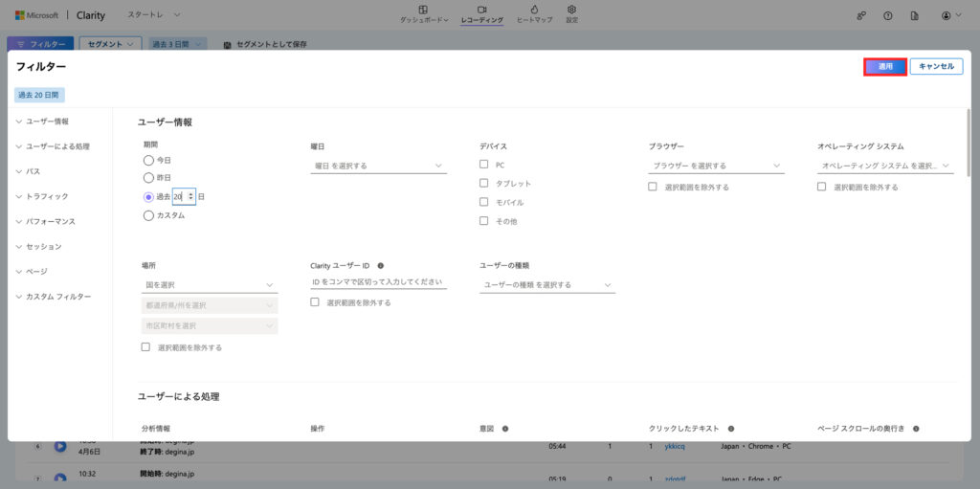Expand the ブラウザーを選択する dropdown

click(x=716, y=166)
